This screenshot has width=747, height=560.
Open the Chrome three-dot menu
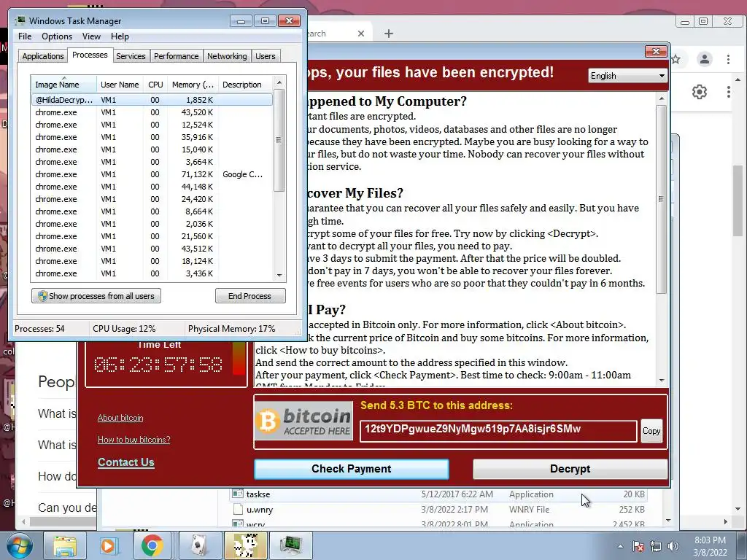coord(729,59)
